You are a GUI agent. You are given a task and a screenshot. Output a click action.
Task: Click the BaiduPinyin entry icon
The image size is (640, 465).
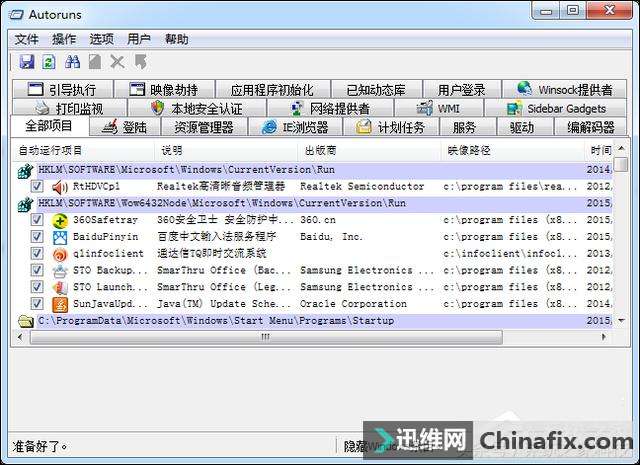[x=60, y=237]
